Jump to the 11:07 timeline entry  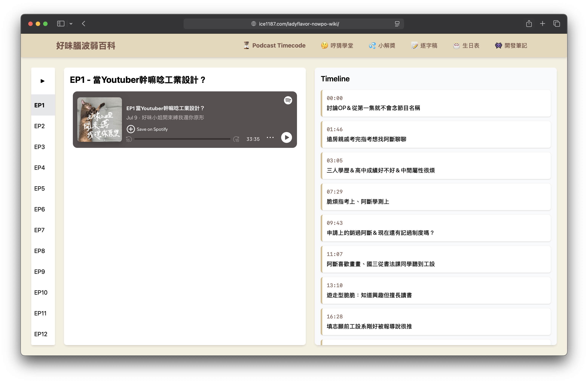(436, 259)
